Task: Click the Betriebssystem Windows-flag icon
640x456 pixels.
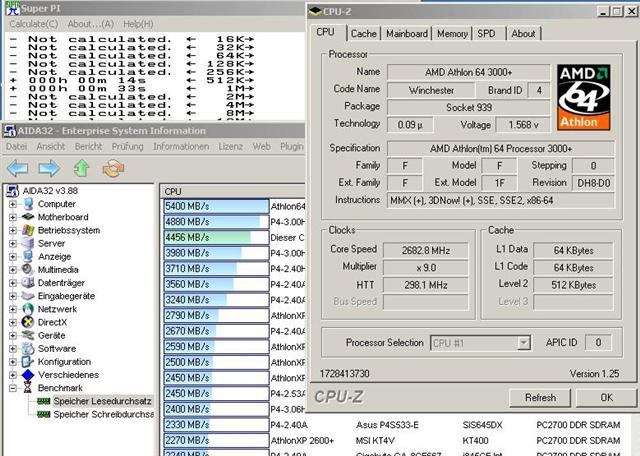Action: click(28, 230)
